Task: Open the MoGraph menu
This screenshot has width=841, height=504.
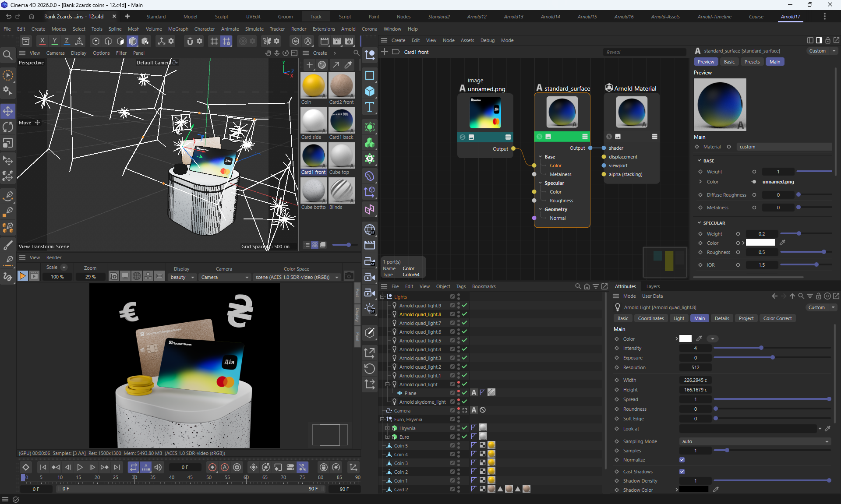Action: point(178,29)
